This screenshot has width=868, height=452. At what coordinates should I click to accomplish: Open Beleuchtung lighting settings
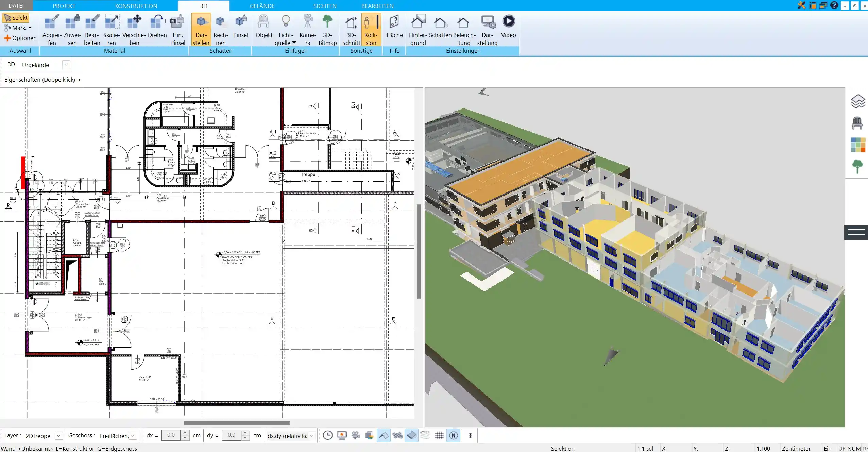pyautogui.click(x=464, y=30)
